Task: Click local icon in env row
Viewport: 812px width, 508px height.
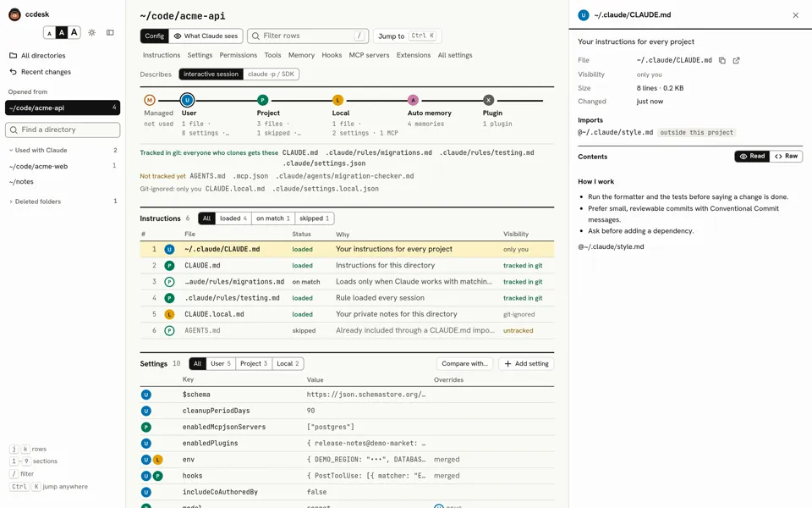Action: (x=157, y=460)
